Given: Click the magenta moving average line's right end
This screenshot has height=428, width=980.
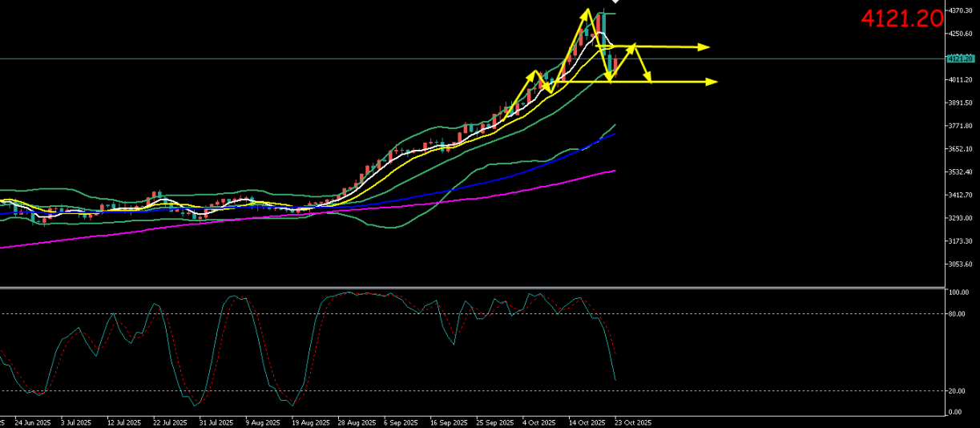Looking at the screenshot, I should [x=615, y=170].
